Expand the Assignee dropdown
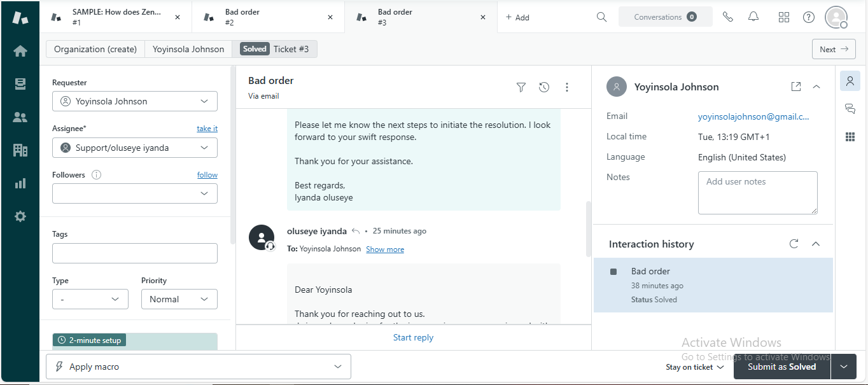 click(x=135, y=148)
